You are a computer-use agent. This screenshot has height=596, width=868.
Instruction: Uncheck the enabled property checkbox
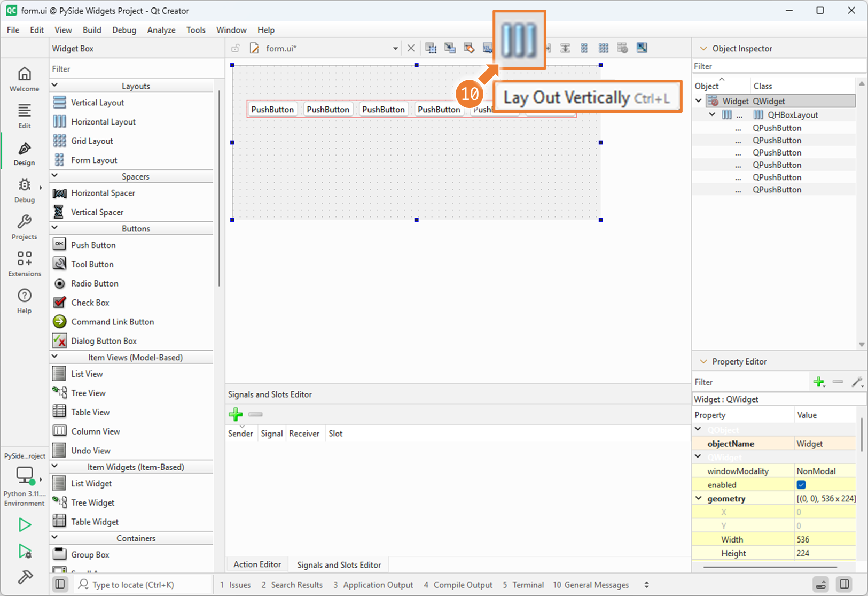point(801,485)
